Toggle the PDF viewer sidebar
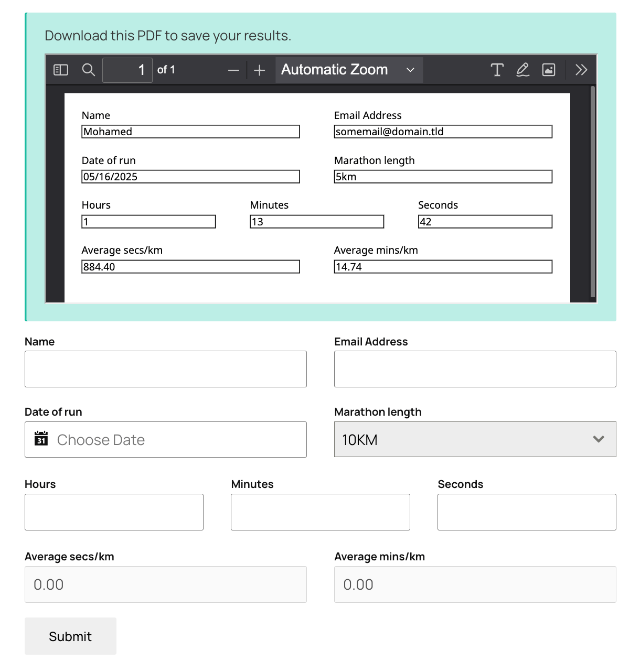Screen dimensions: 640x672 pos(61,70)
